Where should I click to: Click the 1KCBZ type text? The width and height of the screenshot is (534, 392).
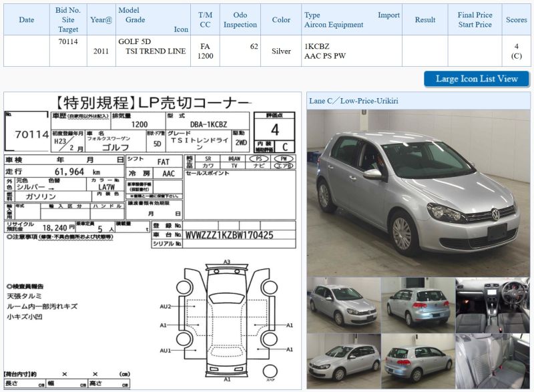pyautogui.click(x=316, y=46)
